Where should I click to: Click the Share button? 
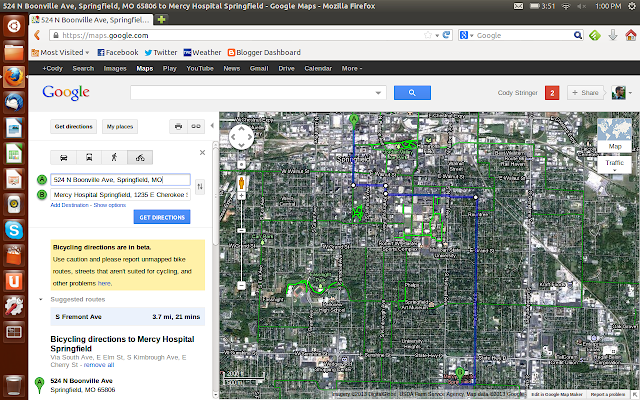(585, 93)
